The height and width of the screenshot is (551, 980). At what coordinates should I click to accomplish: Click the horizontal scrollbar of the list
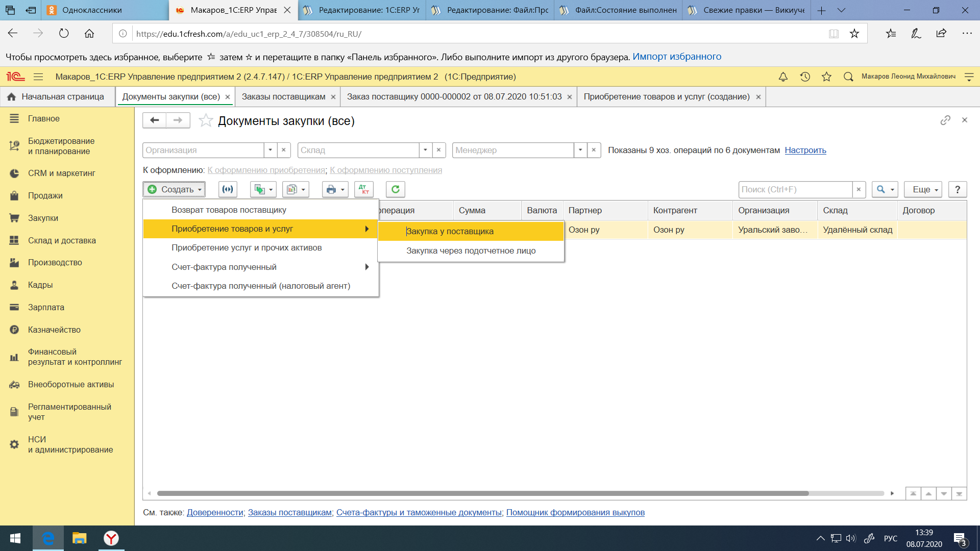pyautogui.click(x=483, y=493)
